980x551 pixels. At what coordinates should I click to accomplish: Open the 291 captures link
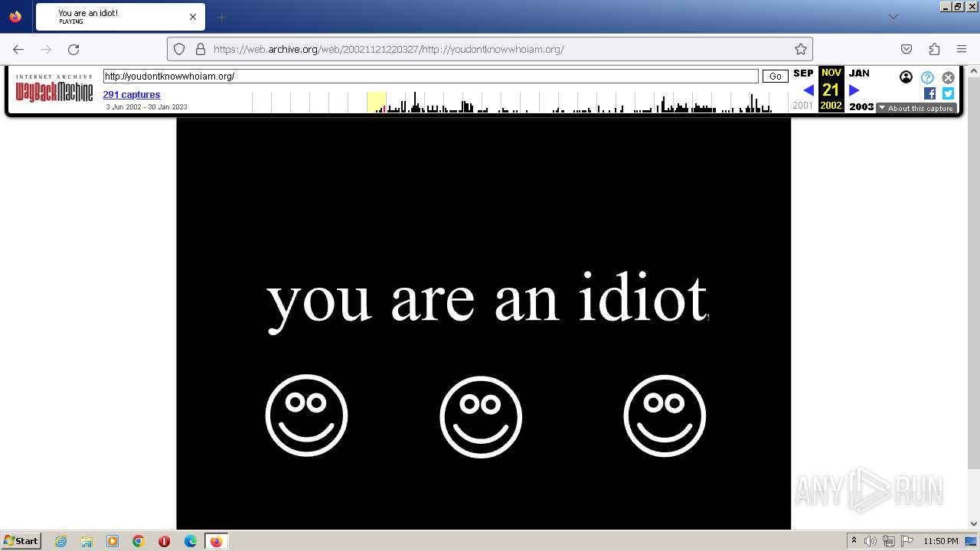pos(132,95)
